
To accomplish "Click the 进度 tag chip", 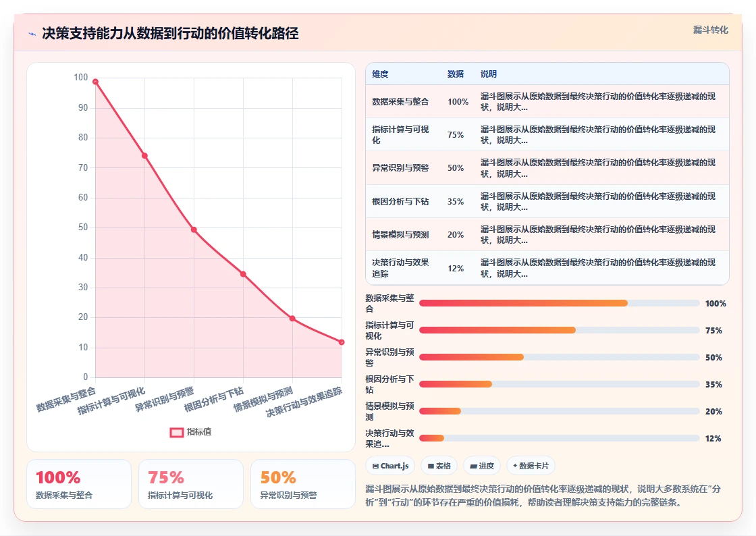I will (482, 466).
